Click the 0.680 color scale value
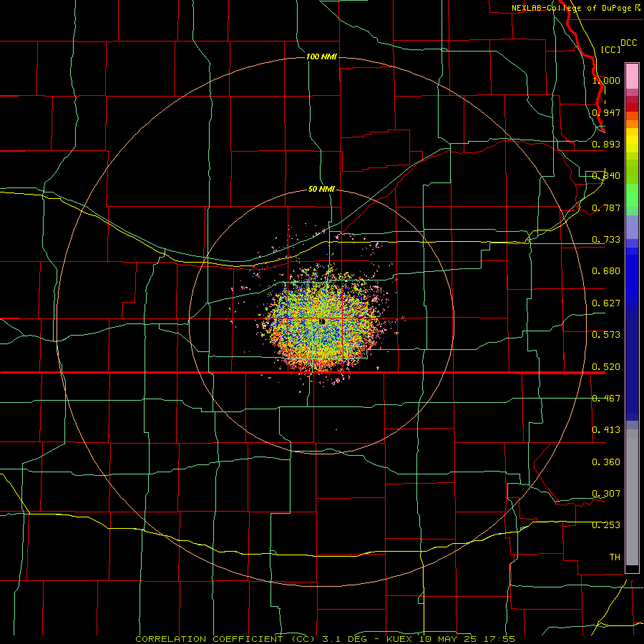 pos(606,271)
